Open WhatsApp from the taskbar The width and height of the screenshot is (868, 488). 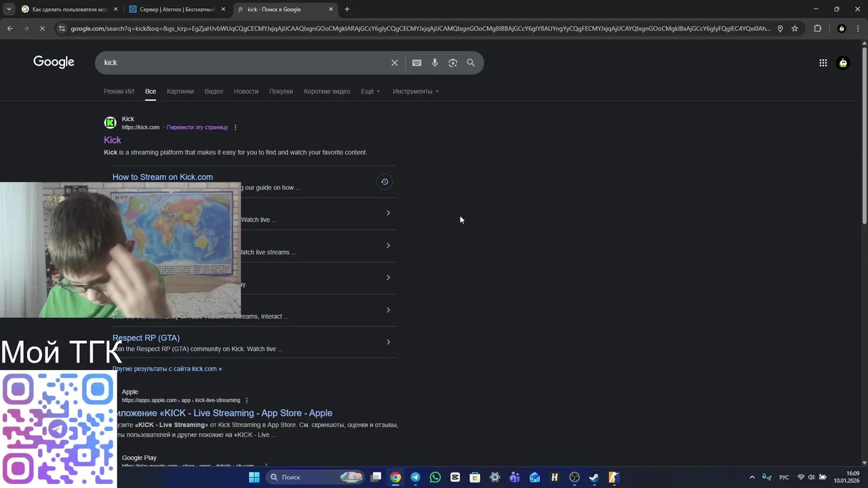tap(435, 477)
